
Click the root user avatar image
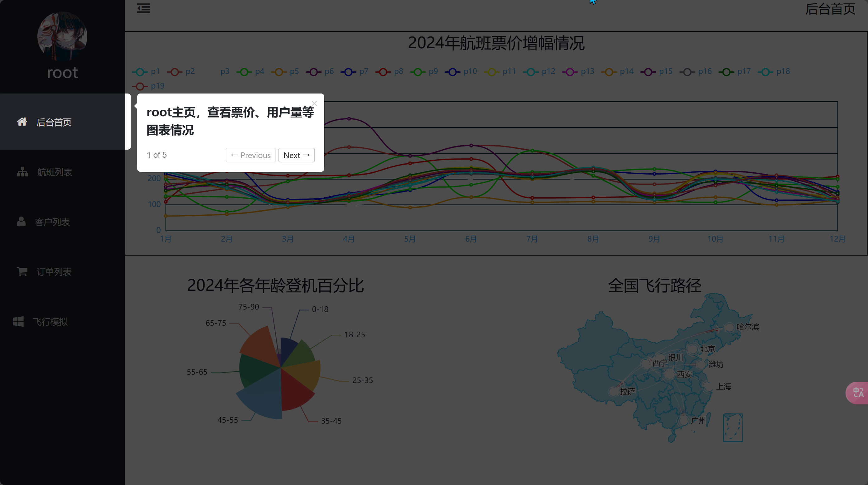[x=62, y=36]
